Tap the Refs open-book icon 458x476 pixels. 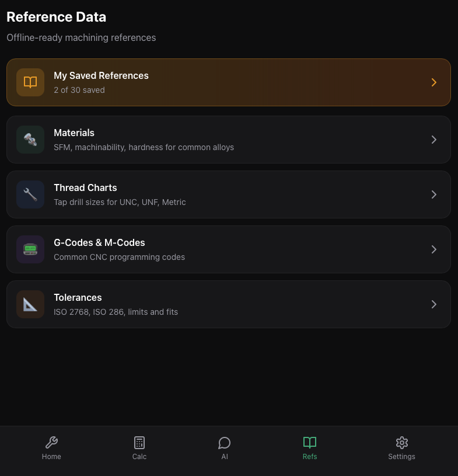pos(310,443)
